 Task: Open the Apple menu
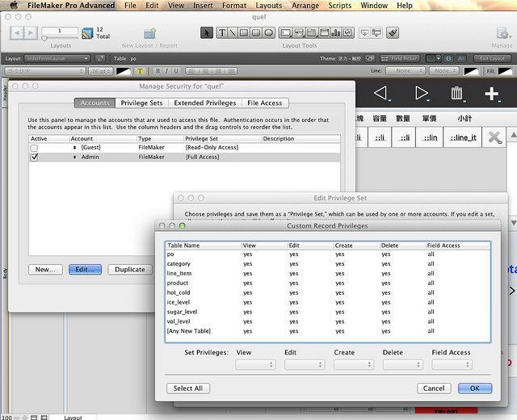(14, 6)
